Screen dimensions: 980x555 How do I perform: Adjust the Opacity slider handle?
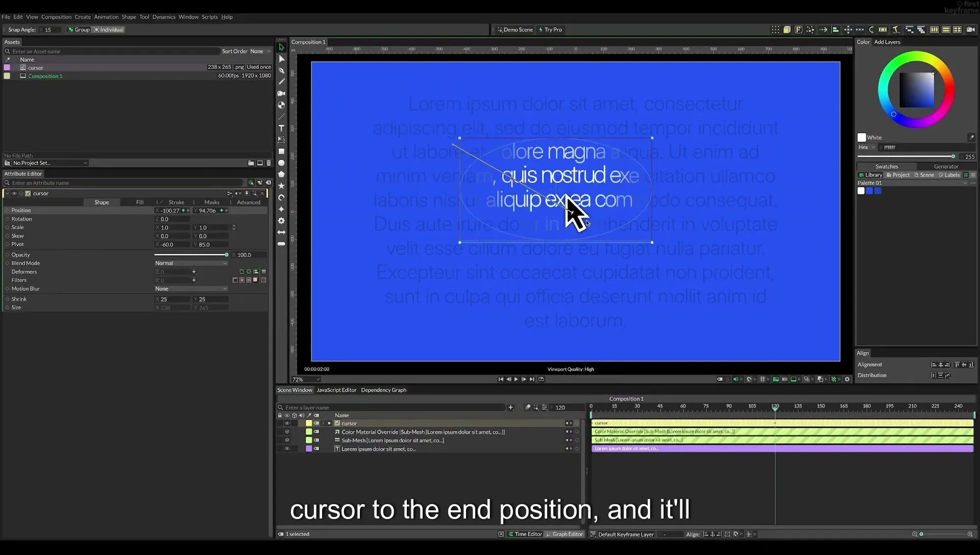pyautogui.click(x=227, y=255)
